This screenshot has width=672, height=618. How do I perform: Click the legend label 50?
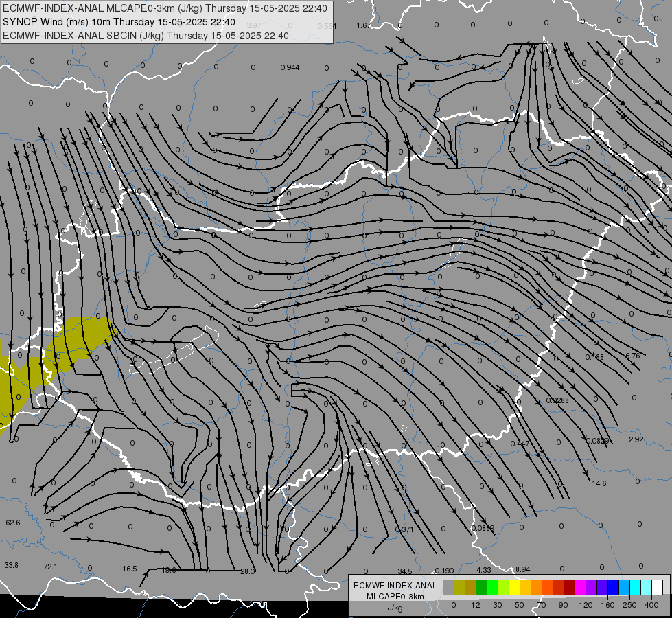520,605
